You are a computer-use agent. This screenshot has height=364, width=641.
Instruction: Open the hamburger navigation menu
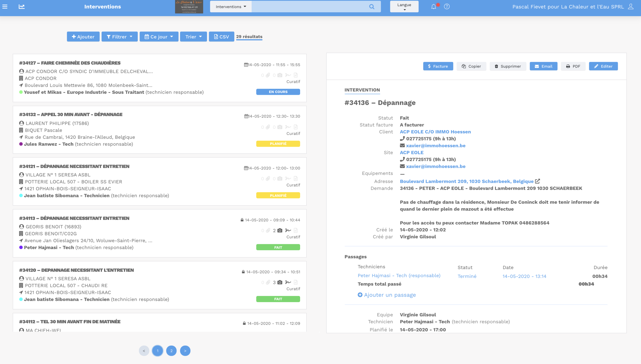tap(5, 7)
